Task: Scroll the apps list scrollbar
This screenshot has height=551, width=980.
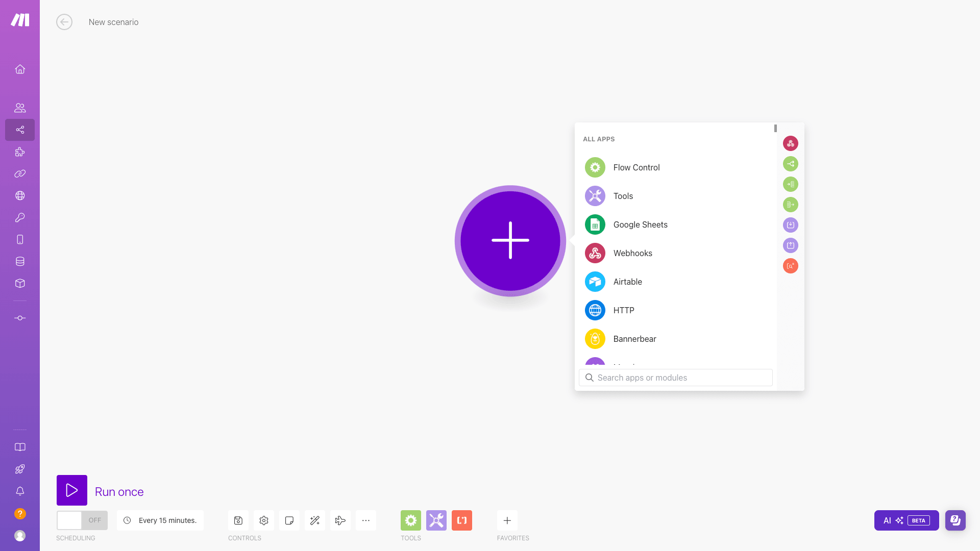Action: click(775, 129)
